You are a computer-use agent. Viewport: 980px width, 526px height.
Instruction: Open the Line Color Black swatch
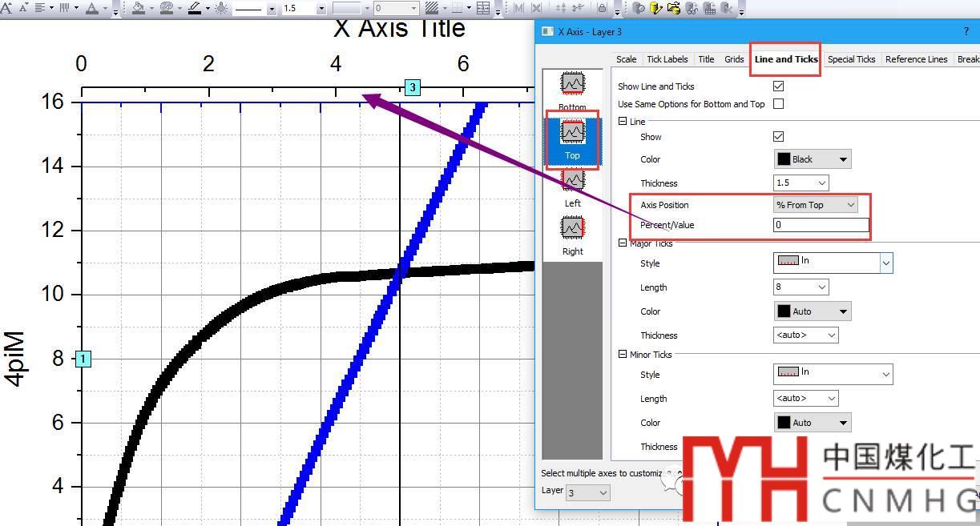(x=813, y=159)
